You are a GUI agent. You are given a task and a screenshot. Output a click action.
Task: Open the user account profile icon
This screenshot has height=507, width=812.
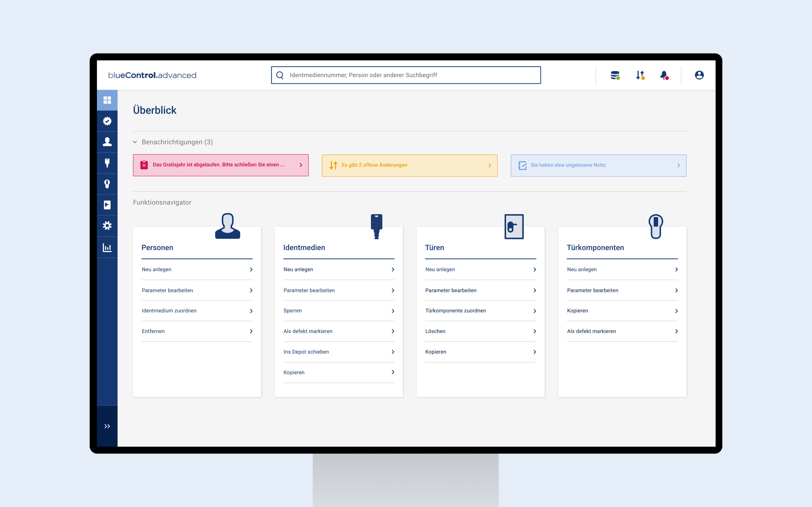tap(699, 75)
